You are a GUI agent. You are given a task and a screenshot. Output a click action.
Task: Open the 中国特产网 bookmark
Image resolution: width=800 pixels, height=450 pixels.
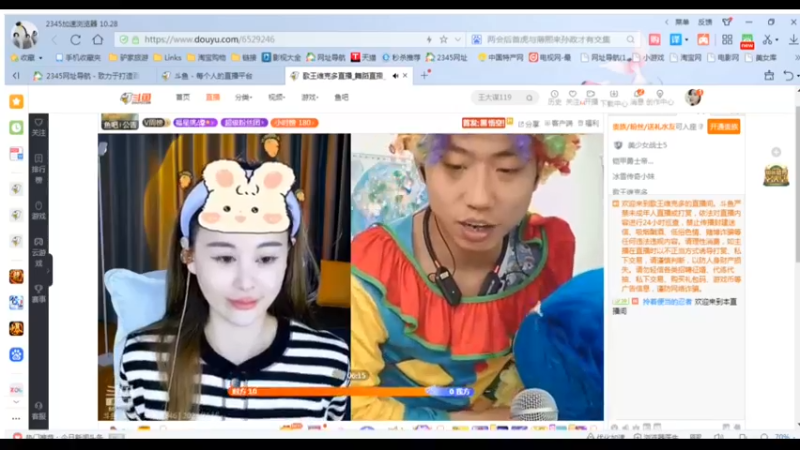(501, 58)
